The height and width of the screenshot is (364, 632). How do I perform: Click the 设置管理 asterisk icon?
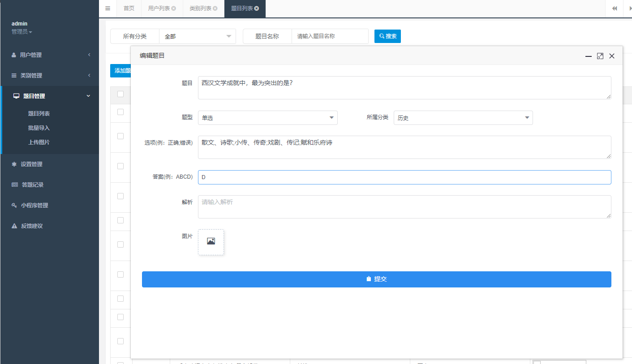14,164
